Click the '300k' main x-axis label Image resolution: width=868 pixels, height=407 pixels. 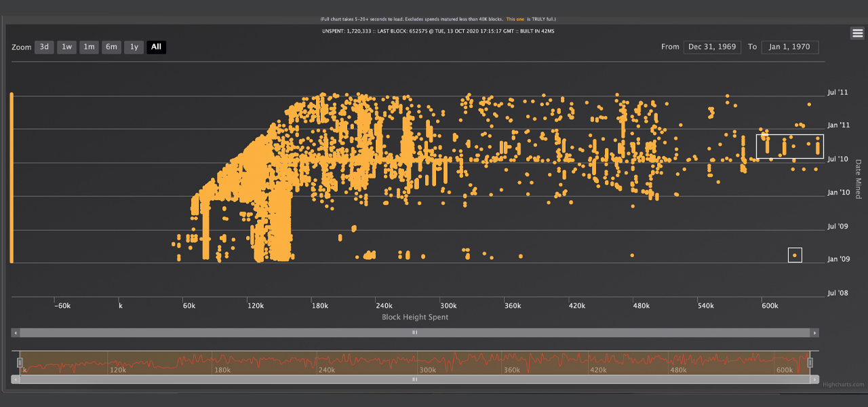(x=448, y=306)
